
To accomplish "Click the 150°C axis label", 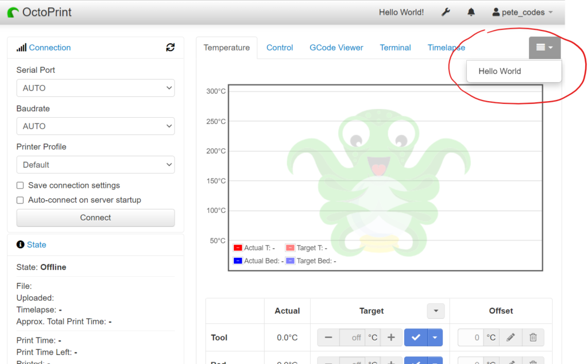I will pos(216,181).
